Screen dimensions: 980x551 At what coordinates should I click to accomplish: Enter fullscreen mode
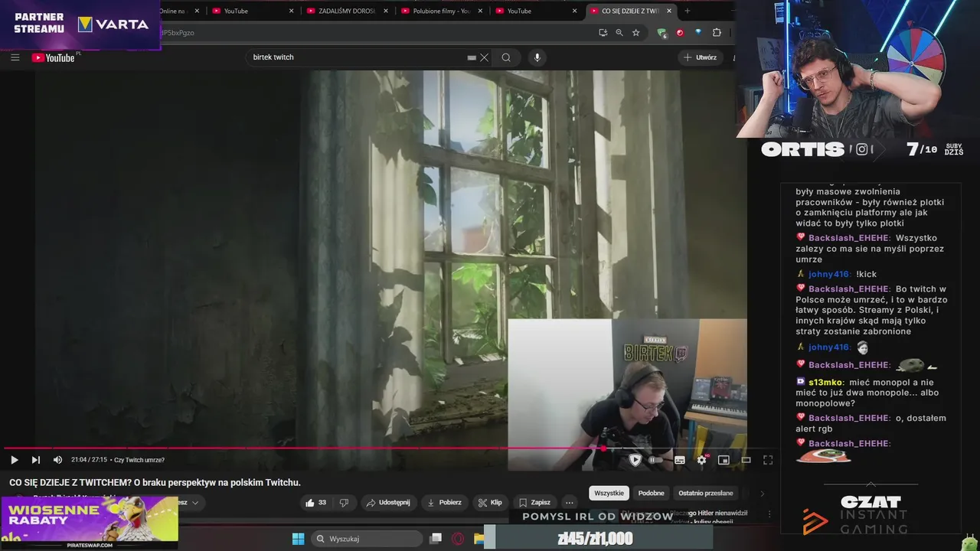point(768,460)
